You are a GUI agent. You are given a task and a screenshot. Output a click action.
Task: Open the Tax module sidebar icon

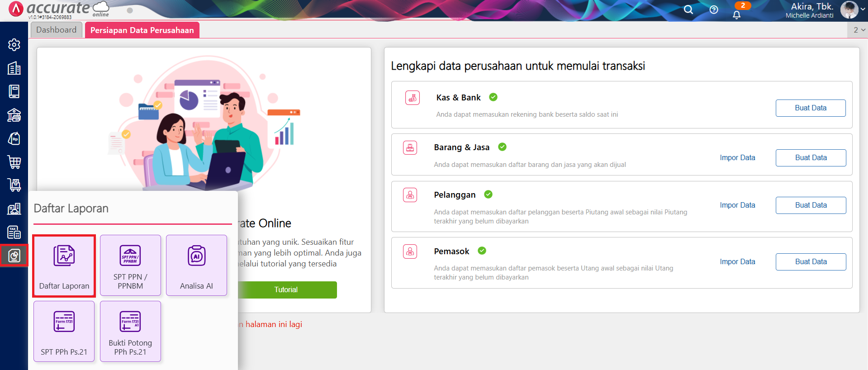click(x=14, y=232)
